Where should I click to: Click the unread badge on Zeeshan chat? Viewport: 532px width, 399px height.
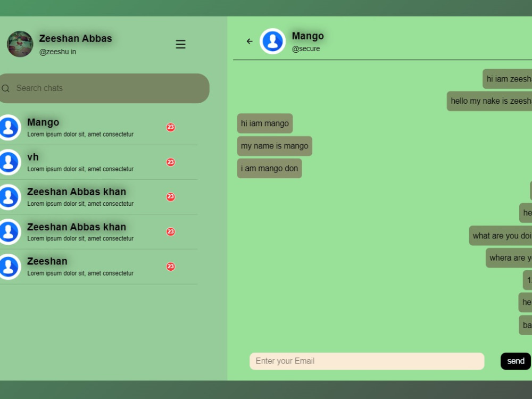pyautogui.click(x=170, y=267)
